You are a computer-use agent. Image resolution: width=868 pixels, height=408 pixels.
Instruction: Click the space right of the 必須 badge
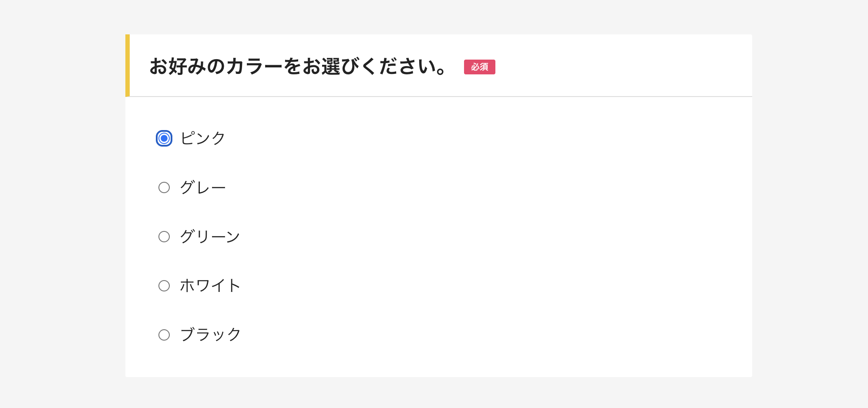pos(609,67)
